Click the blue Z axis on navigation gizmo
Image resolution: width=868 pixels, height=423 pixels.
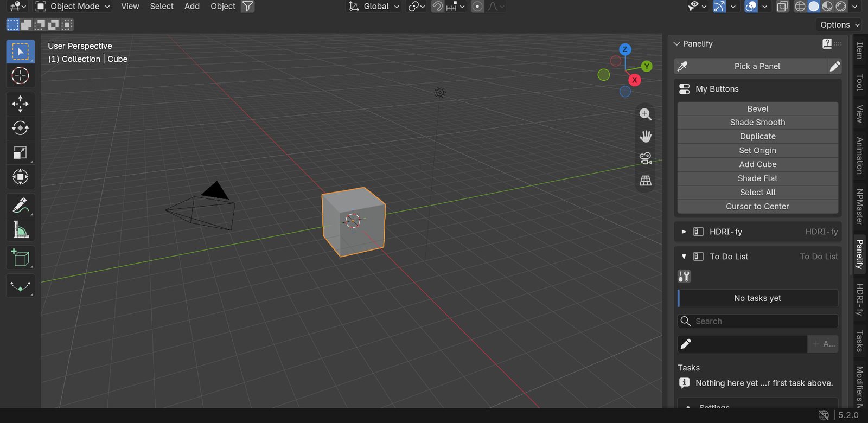pos(625,49)
